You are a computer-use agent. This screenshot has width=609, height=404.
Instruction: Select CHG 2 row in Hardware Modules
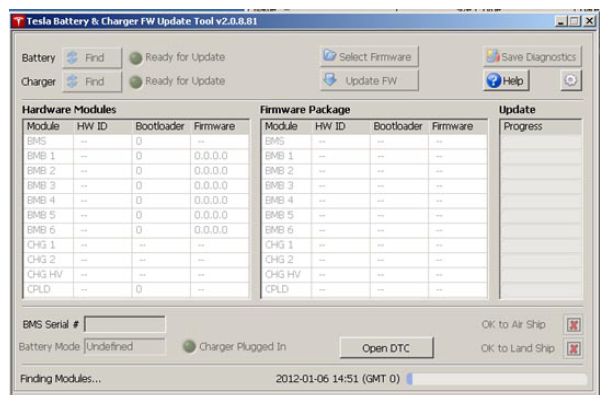136,260
